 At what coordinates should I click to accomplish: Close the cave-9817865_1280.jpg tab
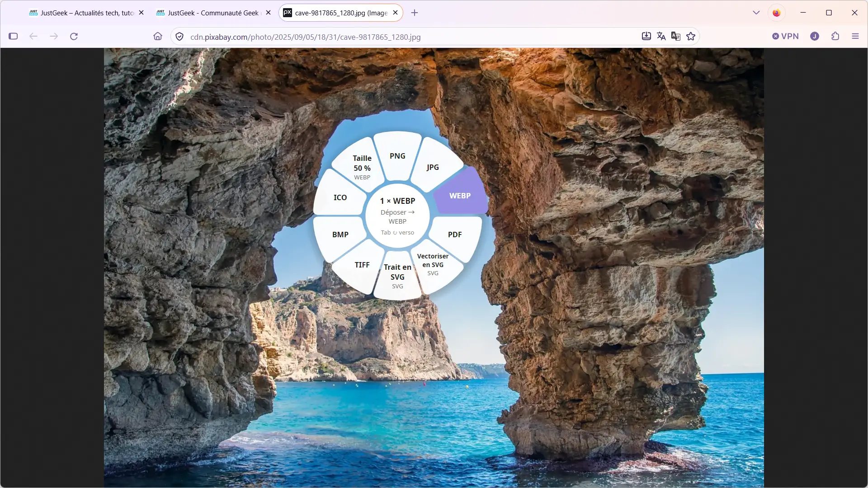pyautogui.click(x=395, y=13)
